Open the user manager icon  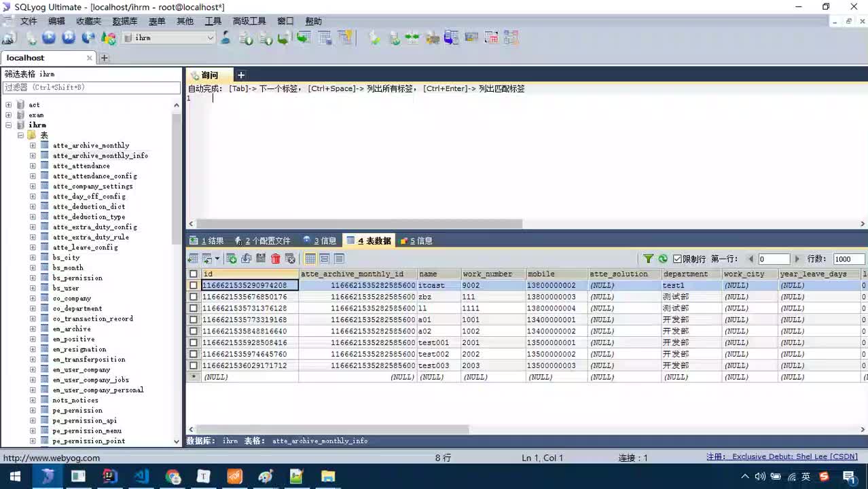click(x=225, y=38)
